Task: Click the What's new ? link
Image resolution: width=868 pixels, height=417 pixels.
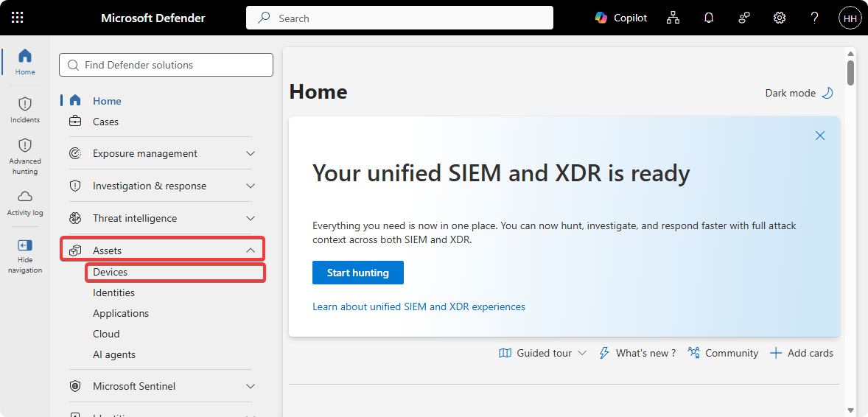Action: pyautogui.click(x=645, y=353)
